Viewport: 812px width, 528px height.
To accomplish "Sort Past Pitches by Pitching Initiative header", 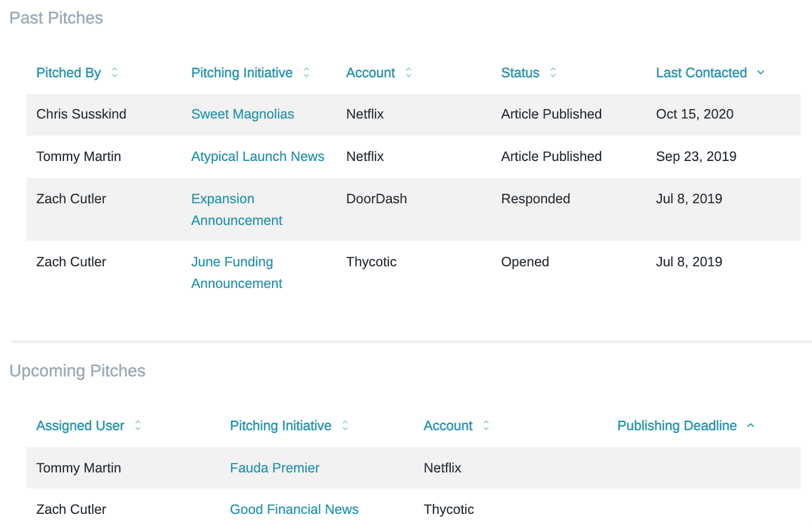I will (242, 73).
